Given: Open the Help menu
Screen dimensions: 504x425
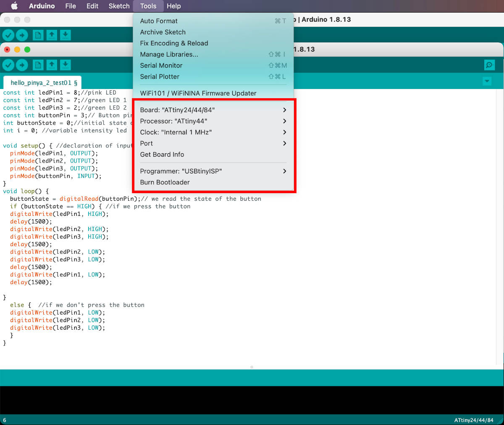Looking at the screenshot, I should tap(173, 6).
